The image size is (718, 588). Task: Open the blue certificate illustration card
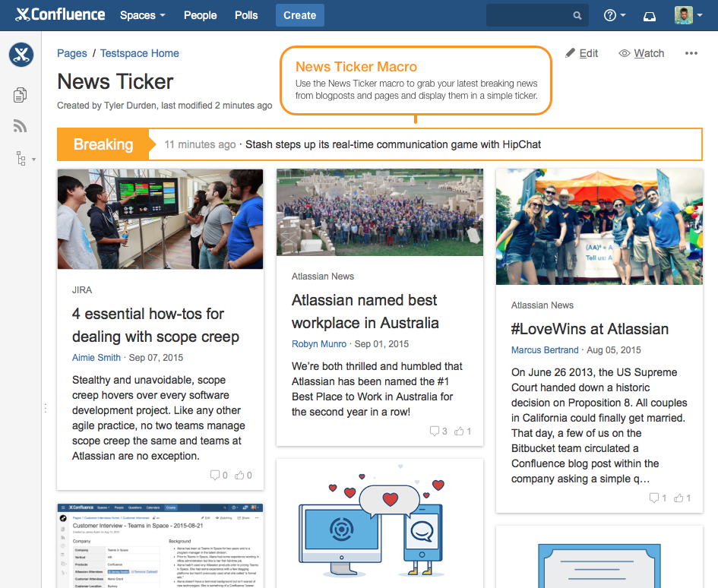(x=599, y=557)
